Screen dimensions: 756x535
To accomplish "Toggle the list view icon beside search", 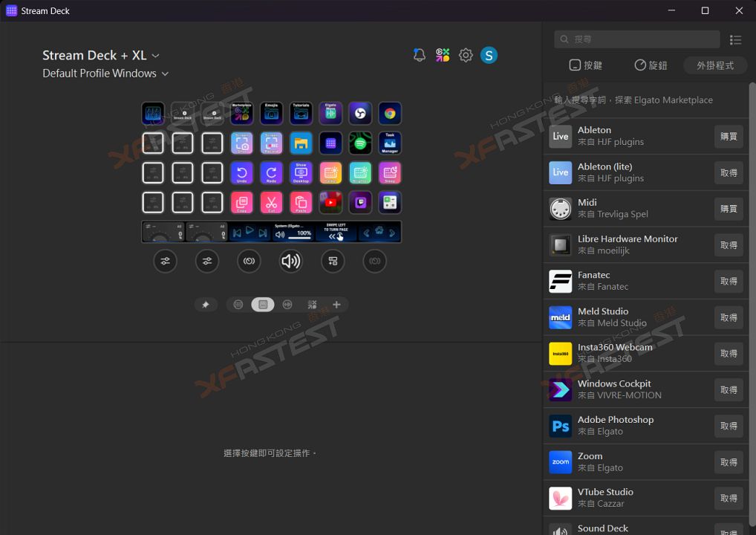I will tap(735, 39).
